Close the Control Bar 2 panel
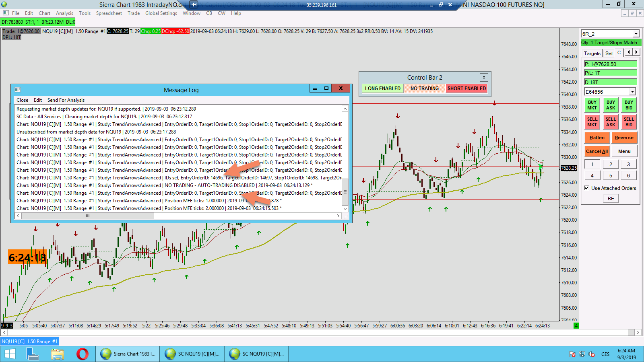 point(484,77)
